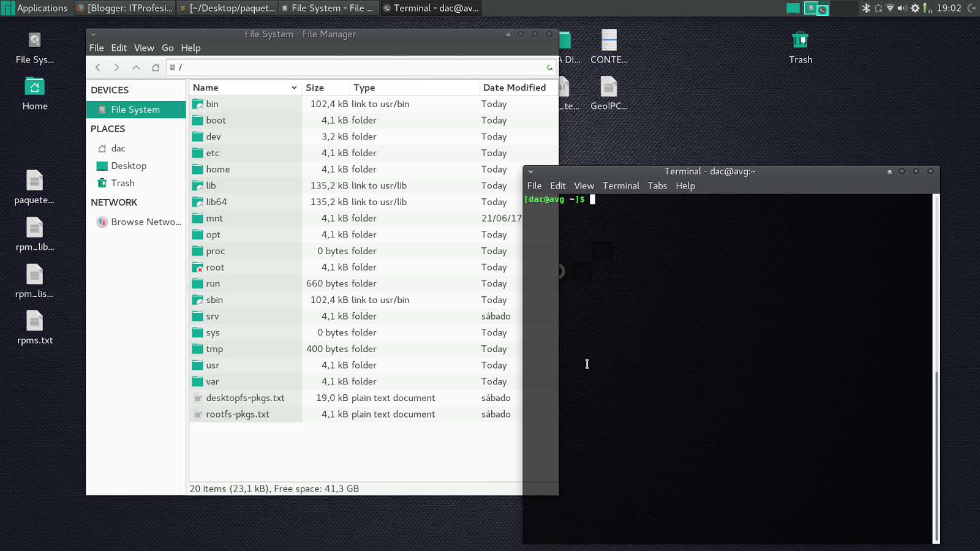Viewport: 980px width, 551px height.
Task: Select the lib64 link folder icon
Action: (x=197, y=202)
